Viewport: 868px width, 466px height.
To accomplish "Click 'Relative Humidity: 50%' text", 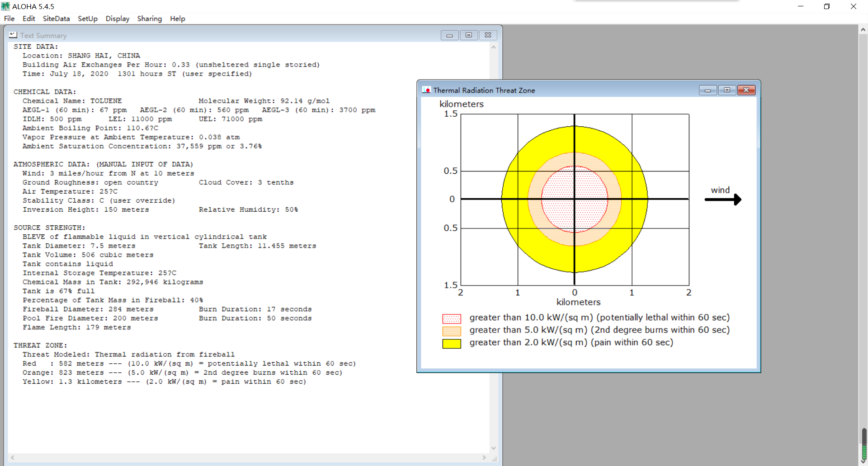I will click(249, 209).
